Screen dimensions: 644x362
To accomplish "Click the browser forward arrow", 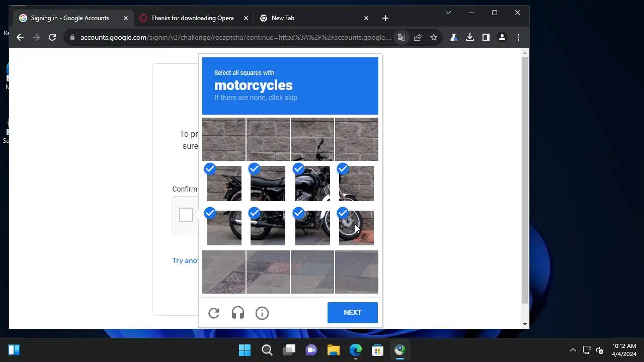I will tap(36, 37).
